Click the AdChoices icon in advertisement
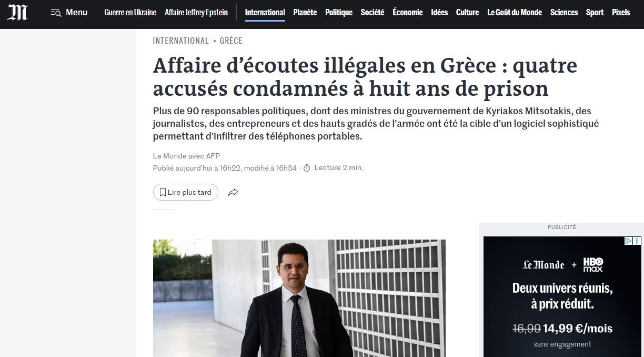This screenshot has height=357, width=644. click(628, 241)
